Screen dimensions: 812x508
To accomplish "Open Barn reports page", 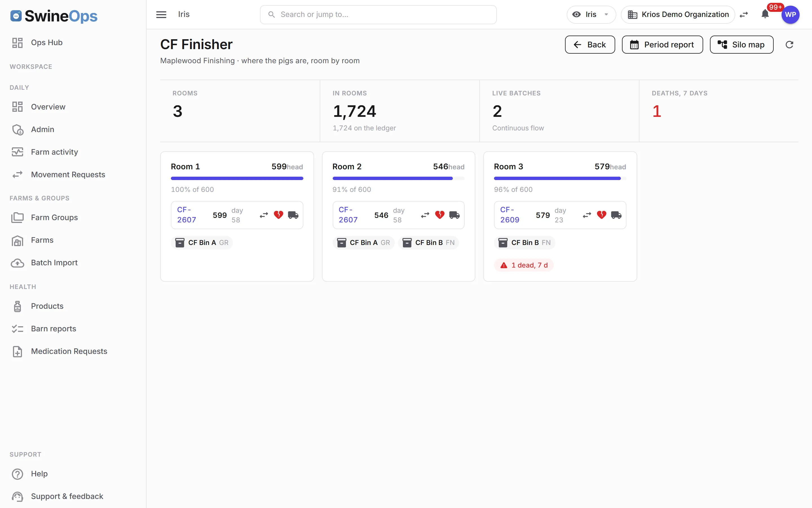I will (x=73, y=329).
